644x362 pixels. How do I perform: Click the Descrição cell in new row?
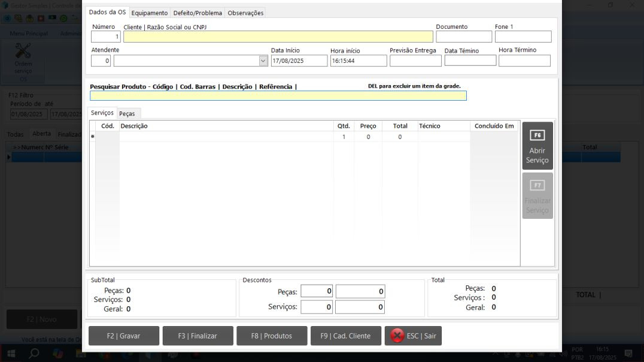(226, 137)
